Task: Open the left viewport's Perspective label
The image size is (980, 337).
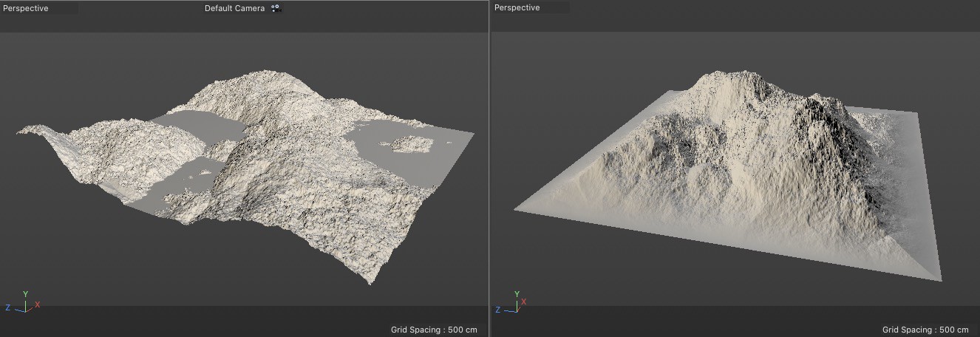Action: click(x=26, y=8)
